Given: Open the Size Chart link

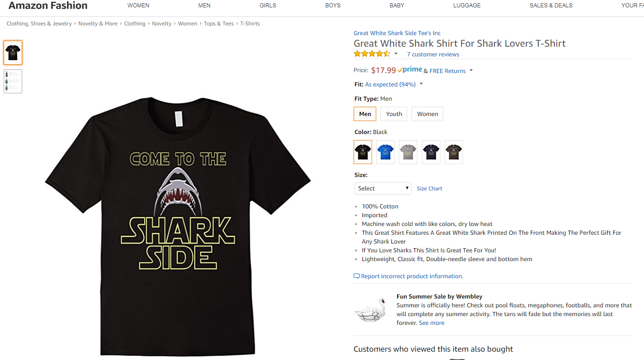Looking at the screenshot, I should [x=429, y=188].
